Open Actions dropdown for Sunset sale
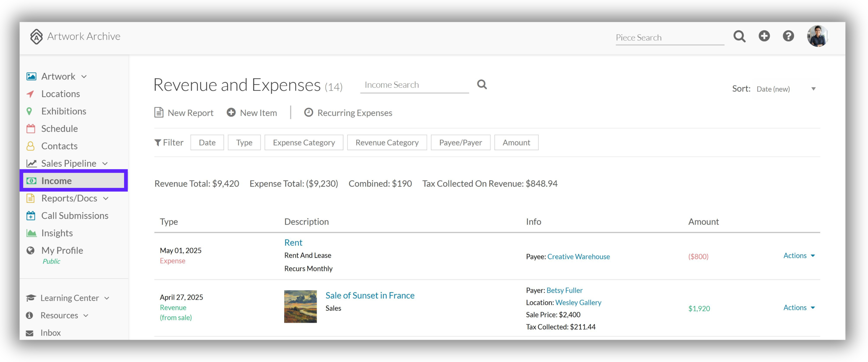The width and height of the screenshot is (868, 362). pyautogui.click(x=799, y=307)
